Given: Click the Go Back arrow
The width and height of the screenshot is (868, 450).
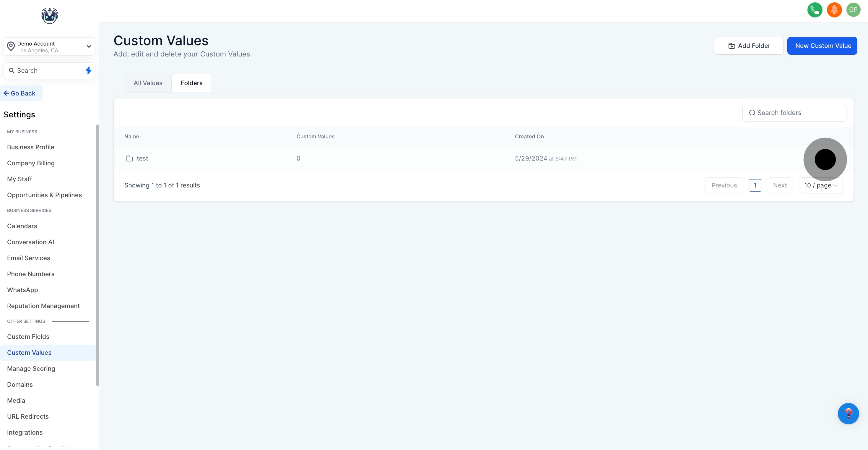Looking at the screenshot, I should (6, 93).
